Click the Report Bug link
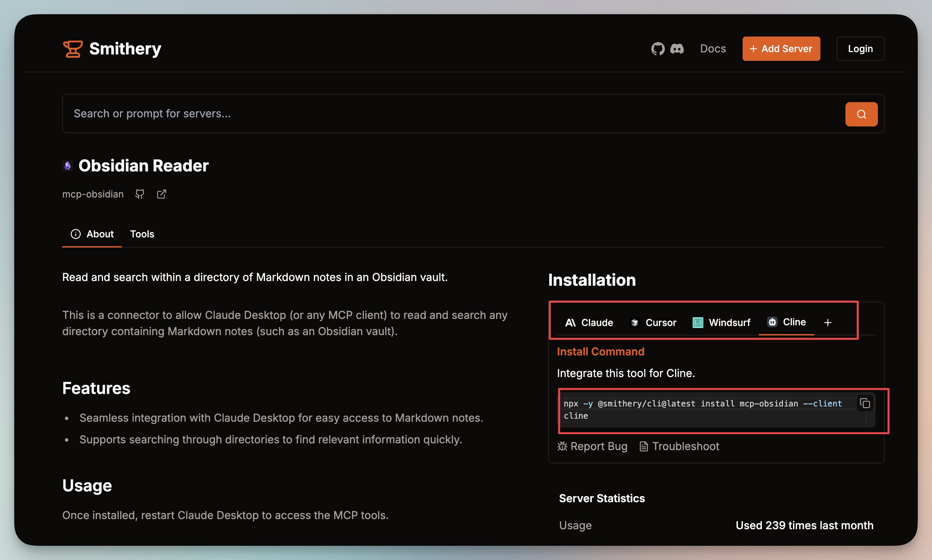 pyautogui.click(x=592, y=446)
